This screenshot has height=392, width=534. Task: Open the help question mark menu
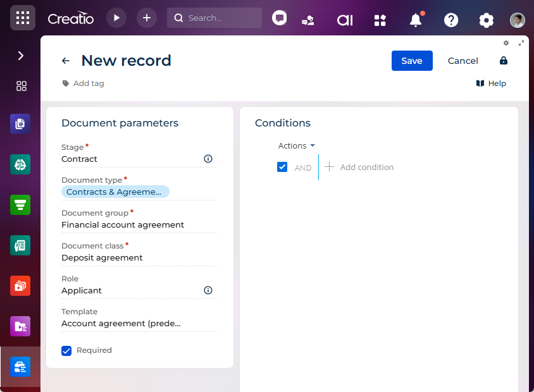(451, 20)
